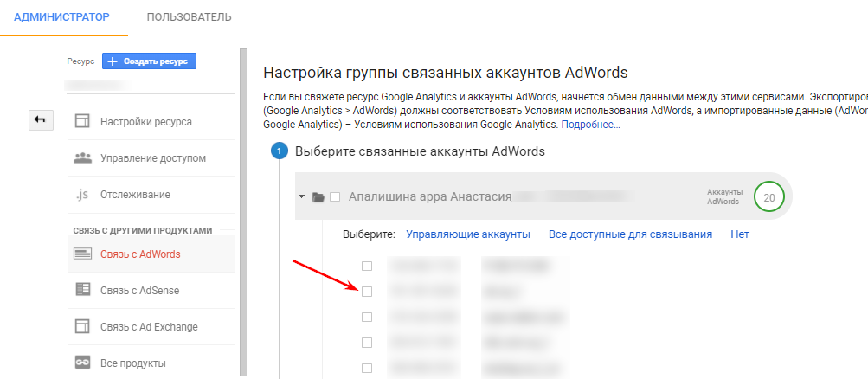The height and width of the screenshot is (379, 868).
Task: Click the folder icon next to Апалишина
Action: tap(318, 197)
